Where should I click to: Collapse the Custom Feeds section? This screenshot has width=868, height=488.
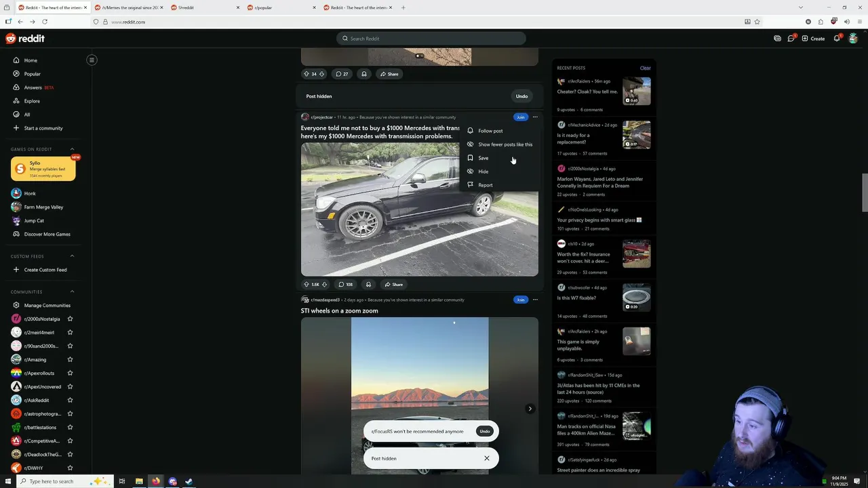[72, 256]
